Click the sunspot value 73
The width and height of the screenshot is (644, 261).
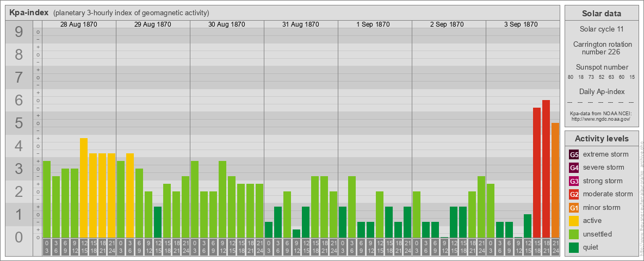coord(591,77)
